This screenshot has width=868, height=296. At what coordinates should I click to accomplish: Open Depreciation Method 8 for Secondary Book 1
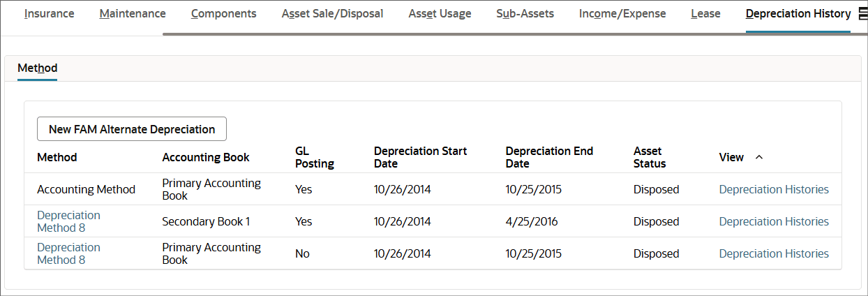[68, 221]
